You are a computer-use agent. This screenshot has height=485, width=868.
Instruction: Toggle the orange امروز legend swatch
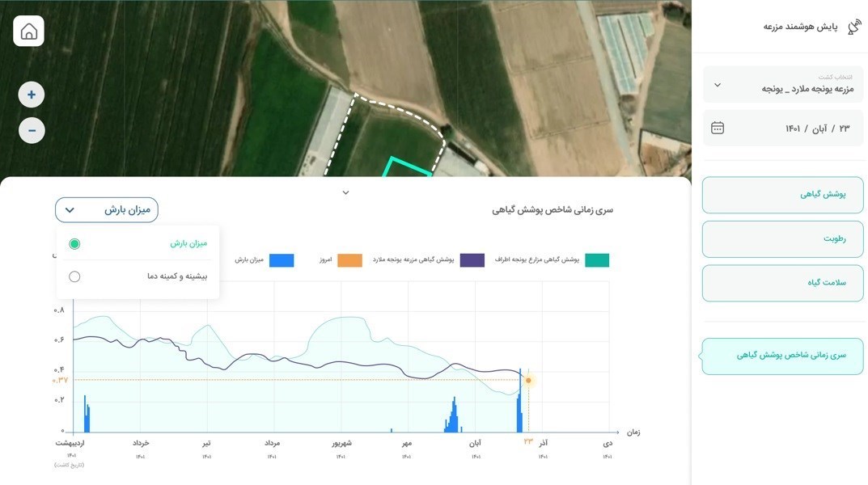point(349,260)
